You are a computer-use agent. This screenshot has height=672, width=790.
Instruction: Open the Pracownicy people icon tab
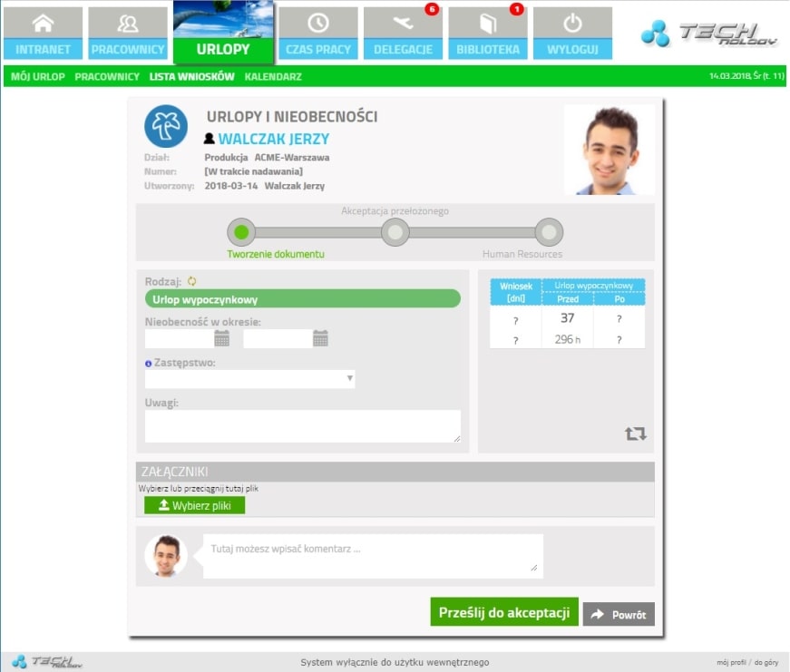[x=128, y=24]
